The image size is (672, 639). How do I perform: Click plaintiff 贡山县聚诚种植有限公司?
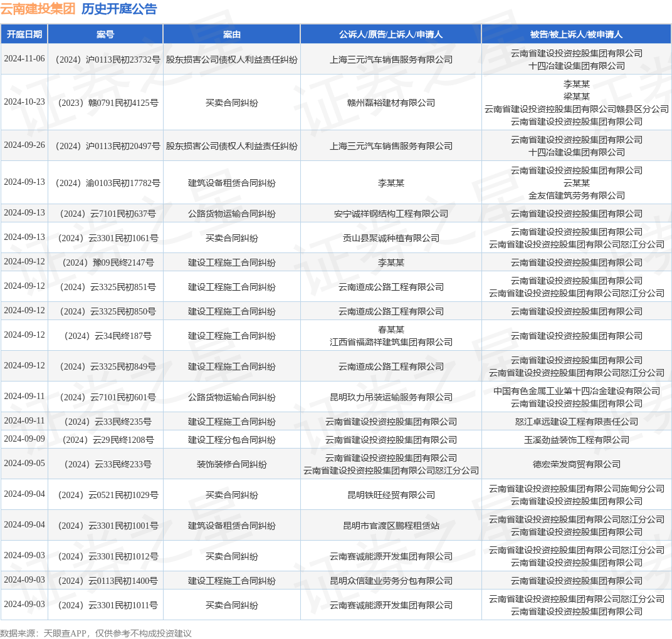[x=391, y=238]
